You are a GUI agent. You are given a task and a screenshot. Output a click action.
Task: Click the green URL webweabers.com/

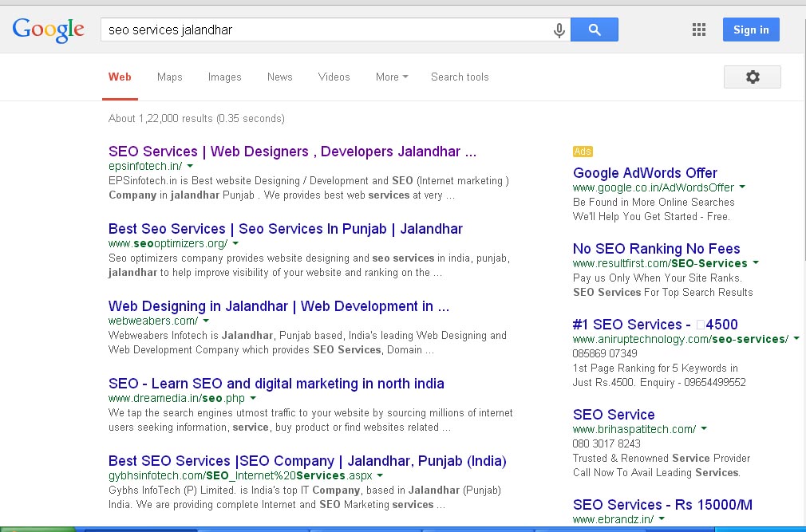click(153, 321)
